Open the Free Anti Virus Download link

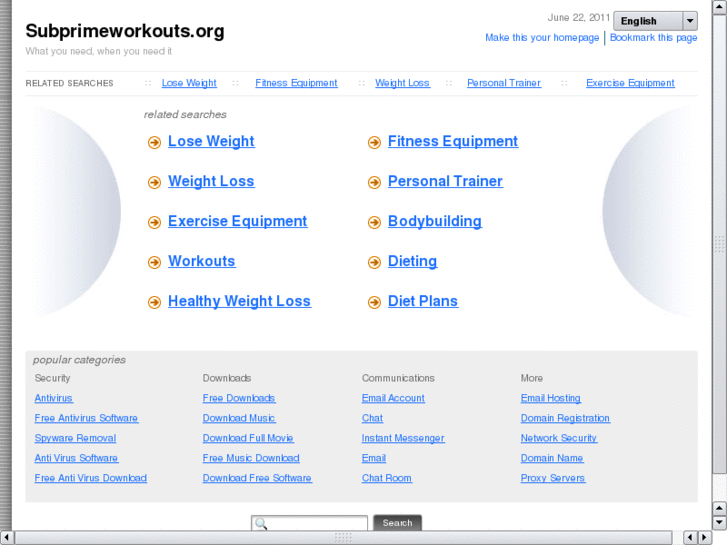[90, 478]
